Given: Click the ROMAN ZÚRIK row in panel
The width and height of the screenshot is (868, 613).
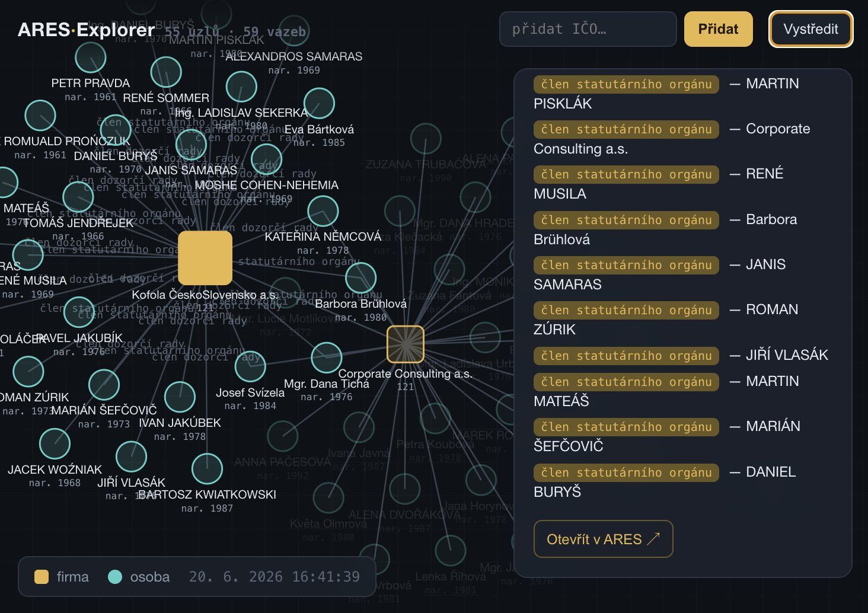Looking at the screenshot, I should pos(683,320).
